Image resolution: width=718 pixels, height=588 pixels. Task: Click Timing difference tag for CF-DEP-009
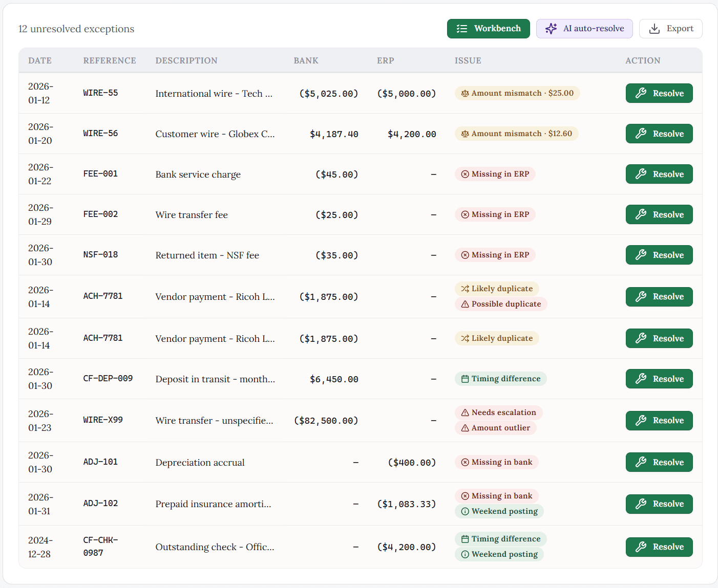[x=501, y=379]
